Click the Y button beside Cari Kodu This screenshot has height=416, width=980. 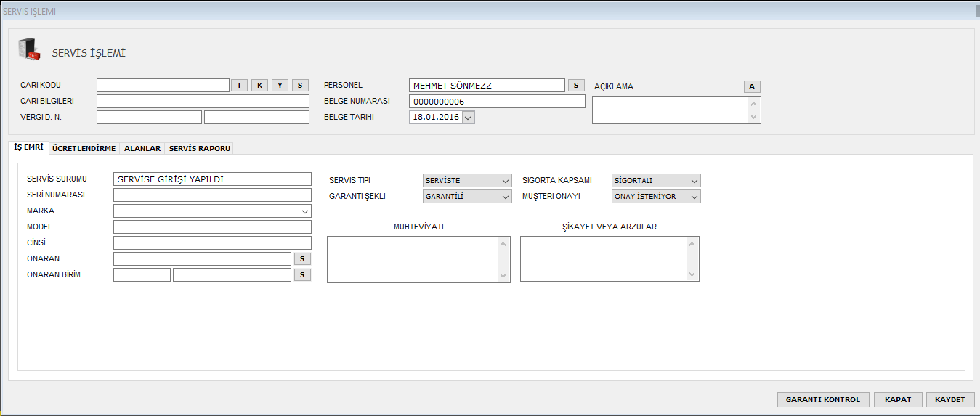280,86
